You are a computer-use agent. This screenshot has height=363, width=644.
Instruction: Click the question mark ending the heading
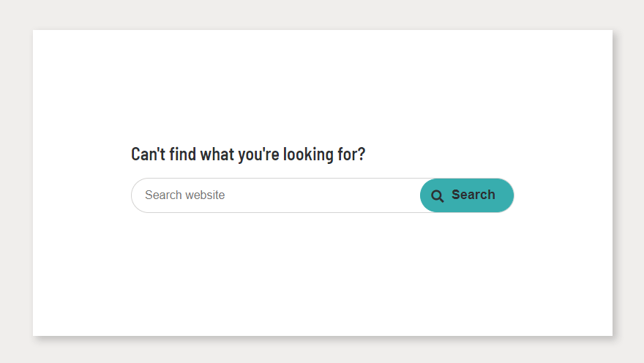361,154
